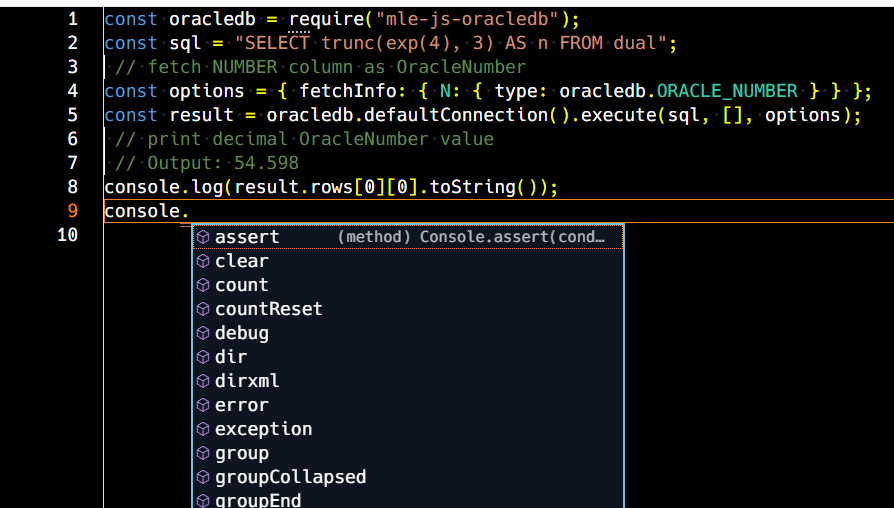The image size is (894, 508).
Task: Click the method icon next to error
Action: coord(203,405)
